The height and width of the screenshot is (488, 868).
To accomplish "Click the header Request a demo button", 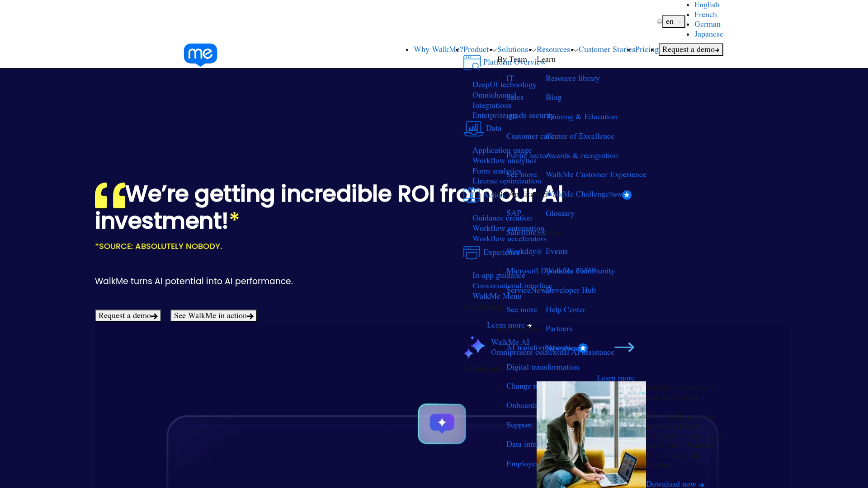I will pos(690,50).
